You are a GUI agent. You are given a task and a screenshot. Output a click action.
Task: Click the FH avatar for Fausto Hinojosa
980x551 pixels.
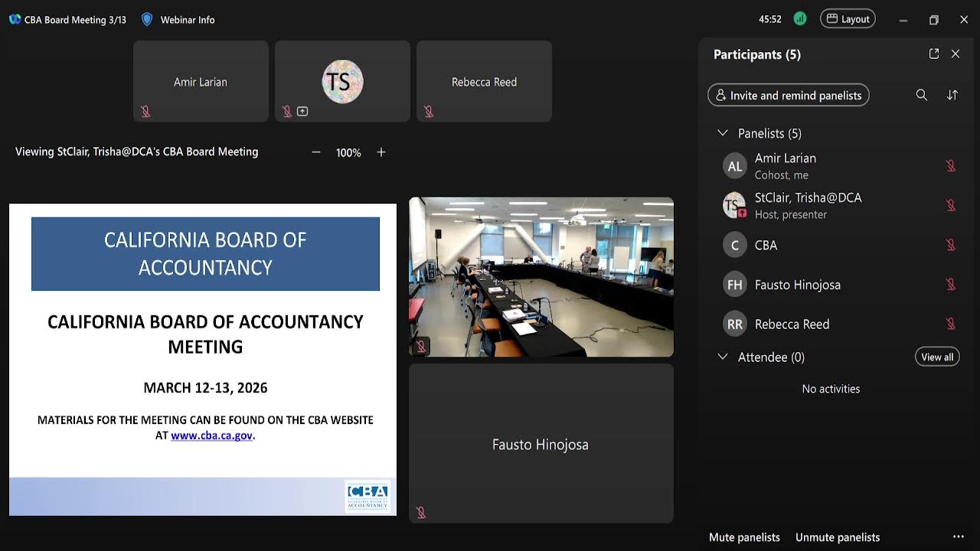[x=735, y=285]
